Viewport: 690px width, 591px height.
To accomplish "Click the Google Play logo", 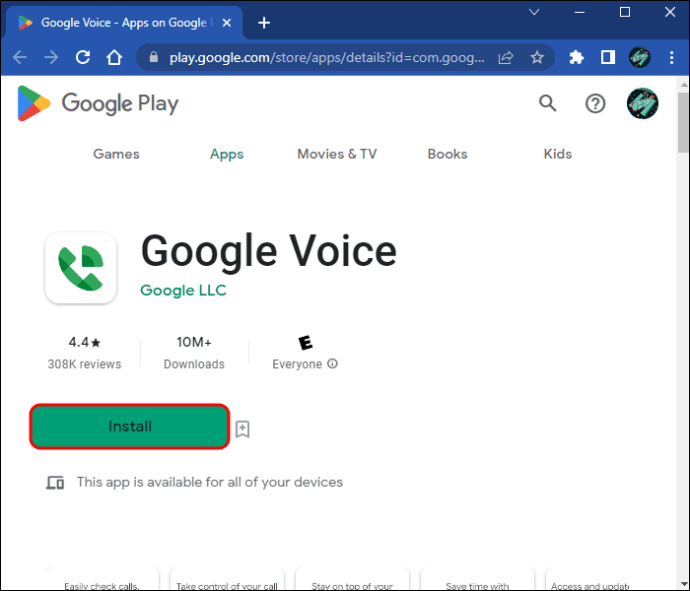I will 98,103.
